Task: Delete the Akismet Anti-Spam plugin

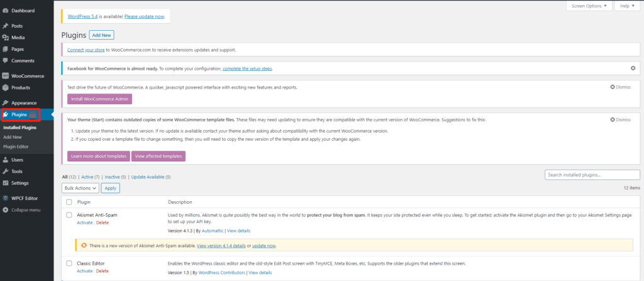Action: [x=103, y=223]
